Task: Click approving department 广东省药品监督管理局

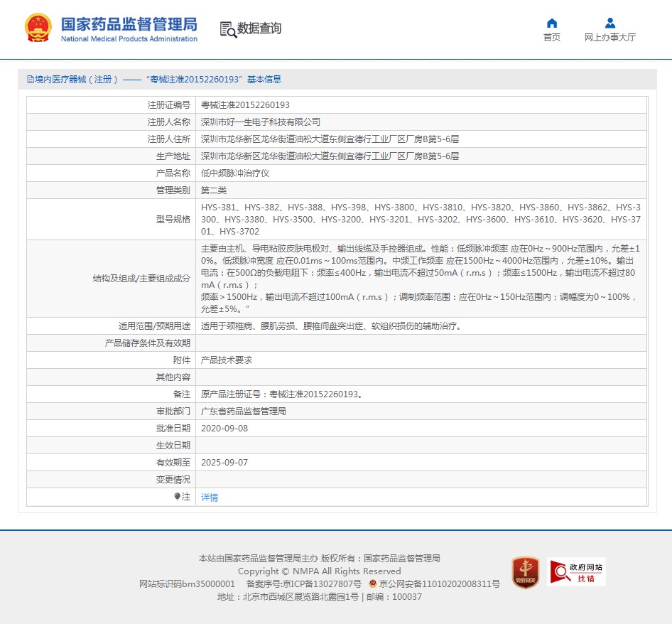Action: pos(244,411)
